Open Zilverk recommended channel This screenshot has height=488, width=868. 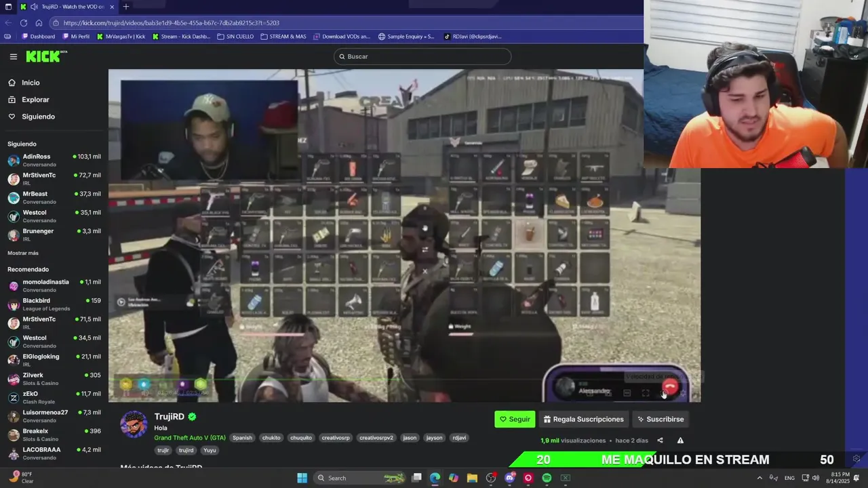(54, 379)
